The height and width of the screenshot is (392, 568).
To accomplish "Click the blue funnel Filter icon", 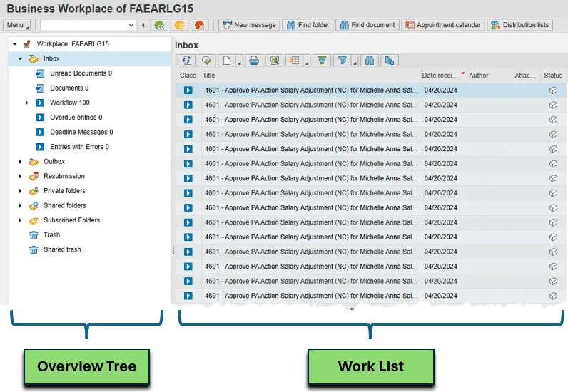I will [x=342, y=61].
